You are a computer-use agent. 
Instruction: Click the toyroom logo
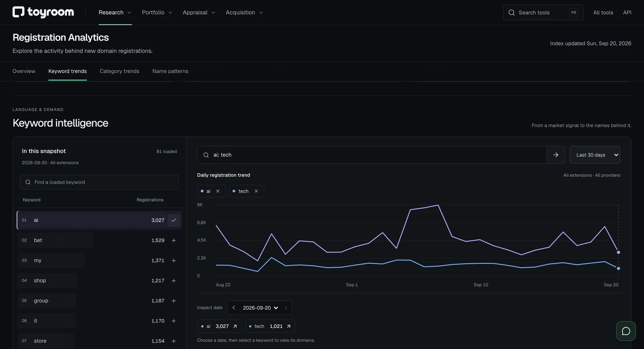(43, 12)
